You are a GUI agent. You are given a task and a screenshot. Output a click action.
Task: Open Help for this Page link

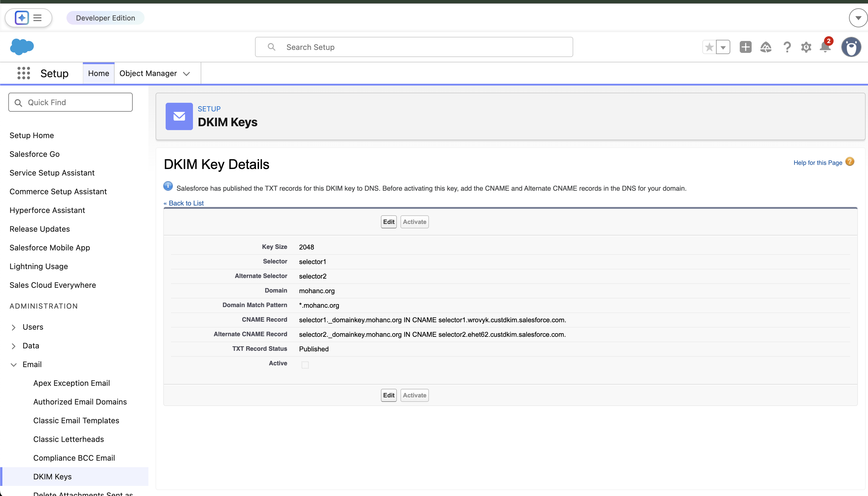coord(818,162)
